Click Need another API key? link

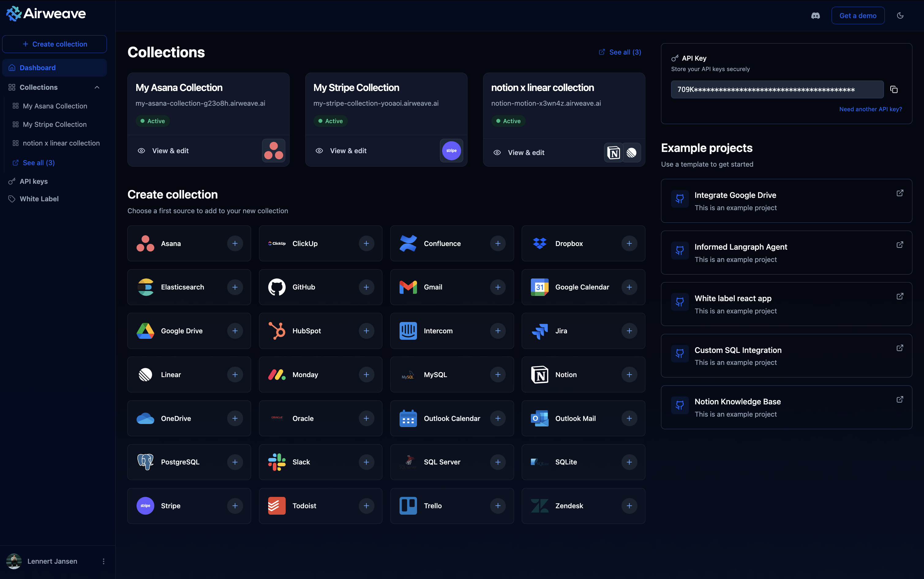870,109
